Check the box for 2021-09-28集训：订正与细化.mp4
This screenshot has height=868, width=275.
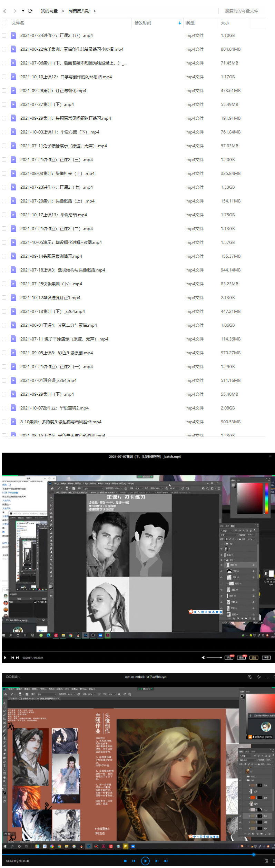[4, 90]
